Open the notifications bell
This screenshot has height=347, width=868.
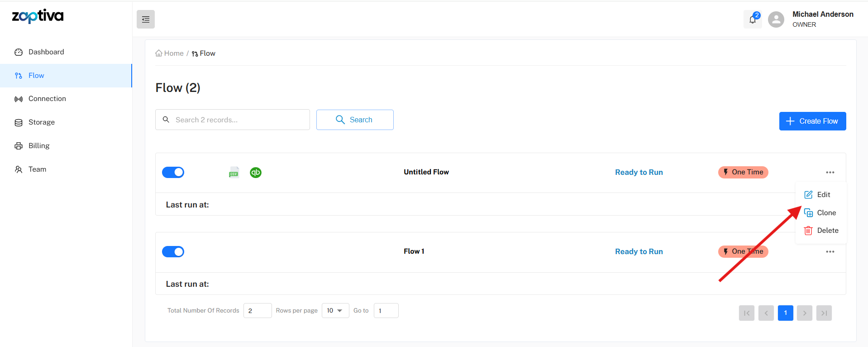pos(752,19)
